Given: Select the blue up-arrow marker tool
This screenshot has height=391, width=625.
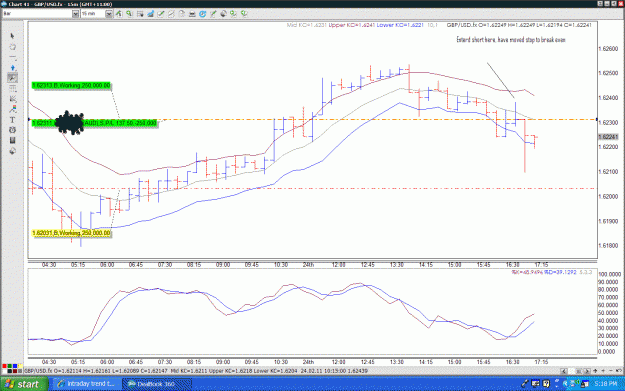Looking at the screenshot, I should (12, 68).
